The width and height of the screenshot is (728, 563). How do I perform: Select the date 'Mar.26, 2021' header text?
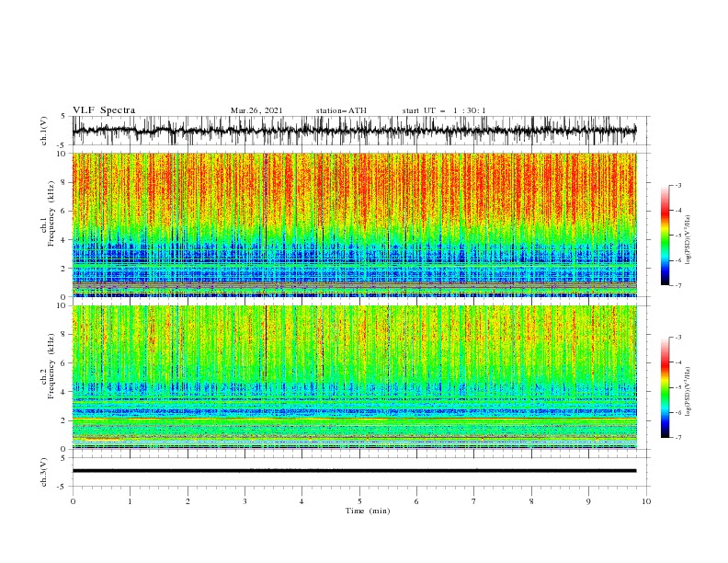[256, 110]
